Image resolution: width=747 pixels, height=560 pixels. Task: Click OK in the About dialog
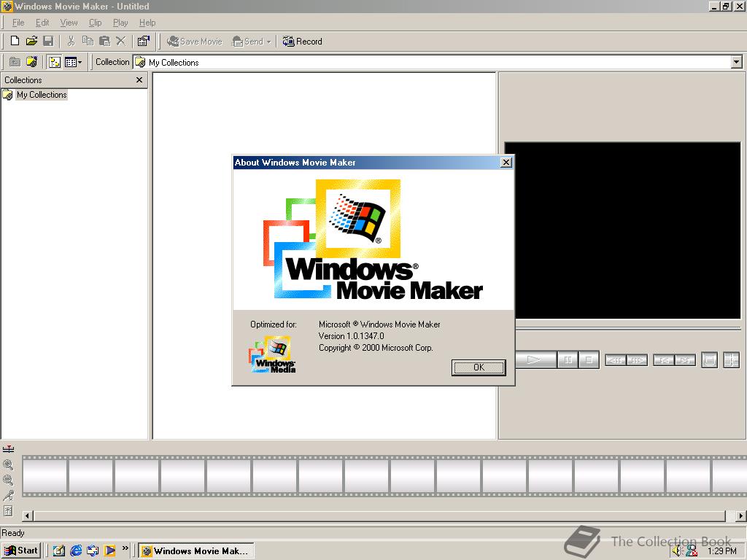point(479,367)
